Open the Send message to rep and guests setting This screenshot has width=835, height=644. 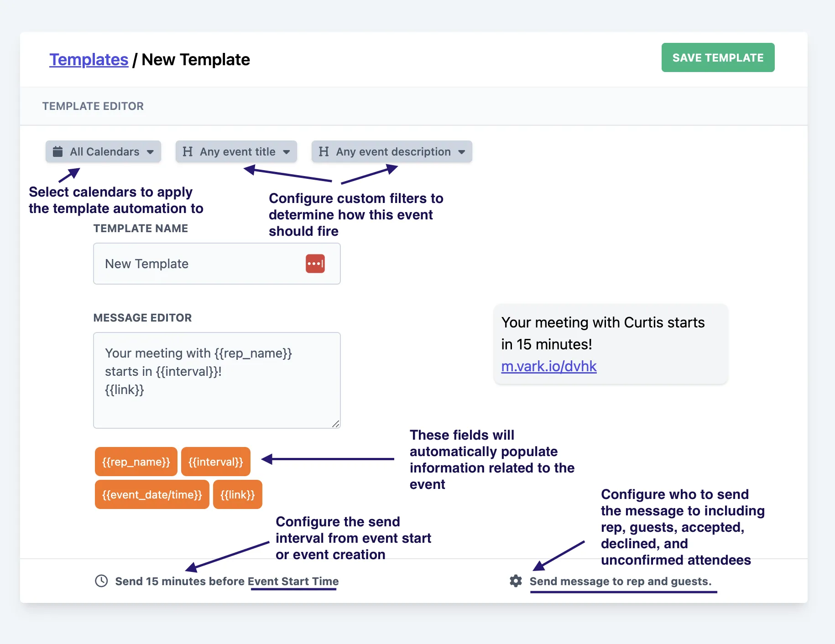click(x=620, y=581)
